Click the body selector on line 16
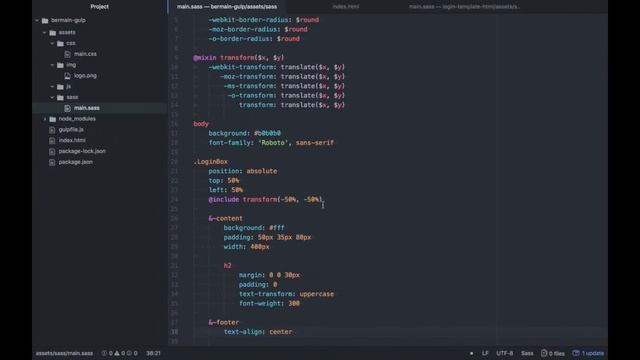Image resolution: width=640 pixels, height=360 pixels. tap(201, 124)
